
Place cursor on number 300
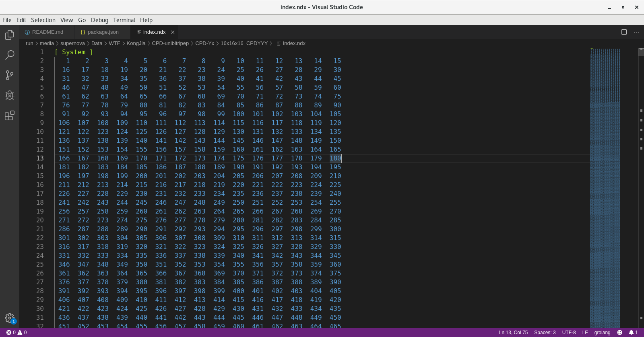tap(335, 229)
